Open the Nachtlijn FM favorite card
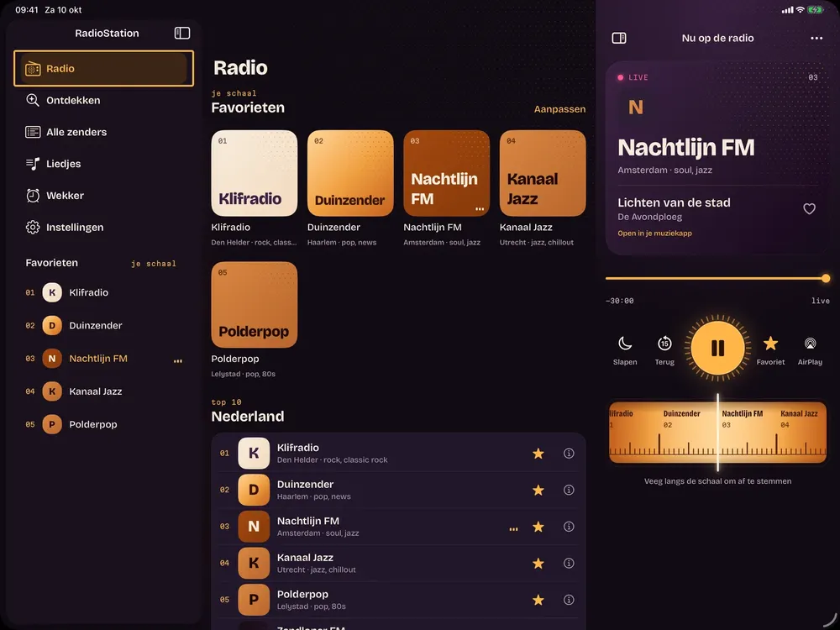 tap(446, 173)
